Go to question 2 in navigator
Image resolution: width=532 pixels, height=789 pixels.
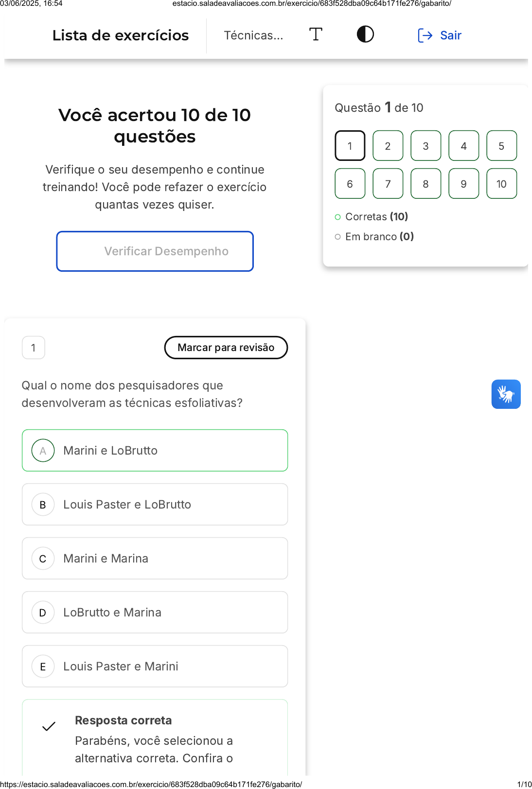(x=388, y=146)
